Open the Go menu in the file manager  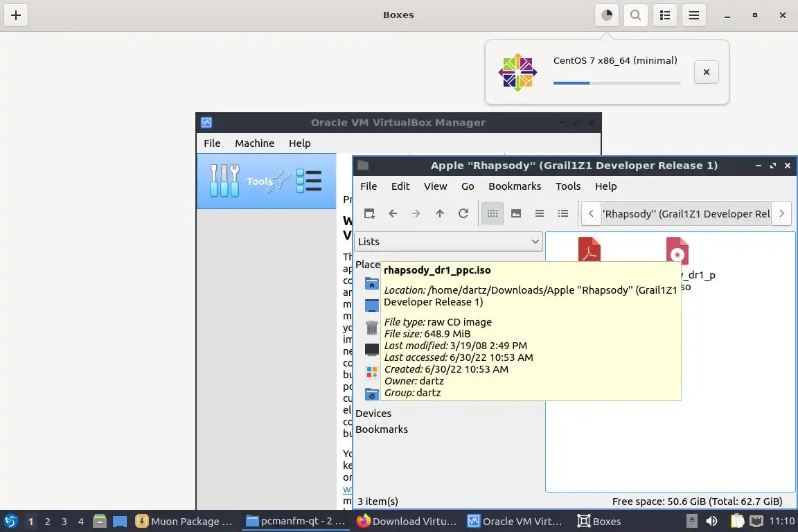(467, 186)
